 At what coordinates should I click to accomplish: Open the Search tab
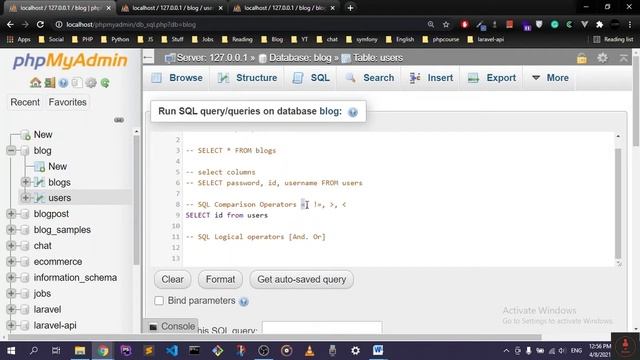tap(370, 78)
